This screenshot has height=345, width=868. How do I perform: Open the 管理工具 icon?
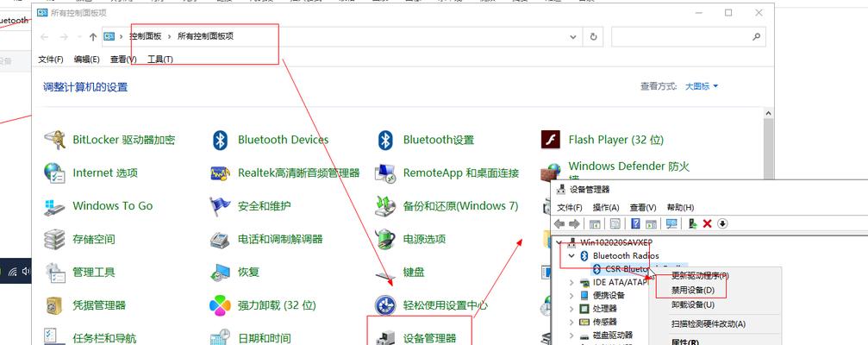point(54,272)
